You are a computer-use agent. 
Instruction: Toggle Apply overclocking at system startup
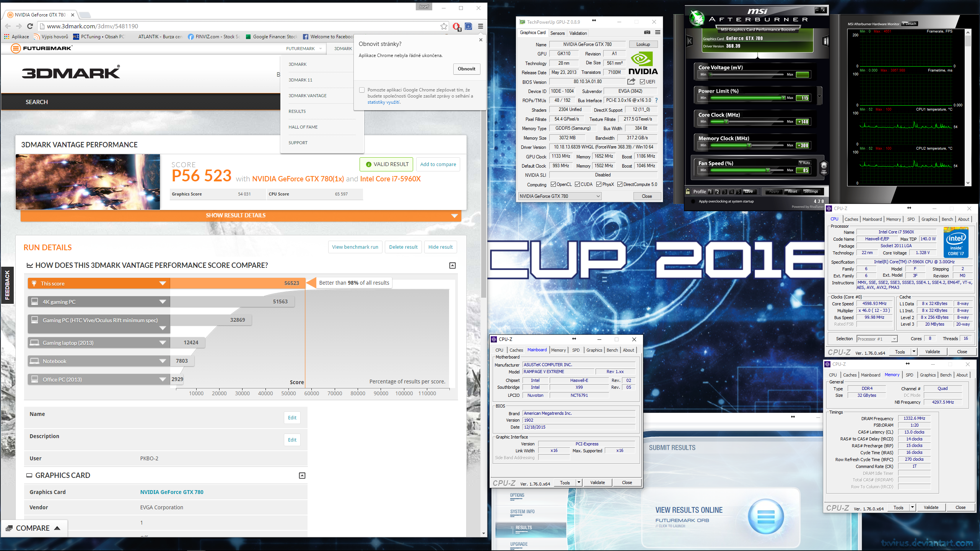tap(693, 201)
